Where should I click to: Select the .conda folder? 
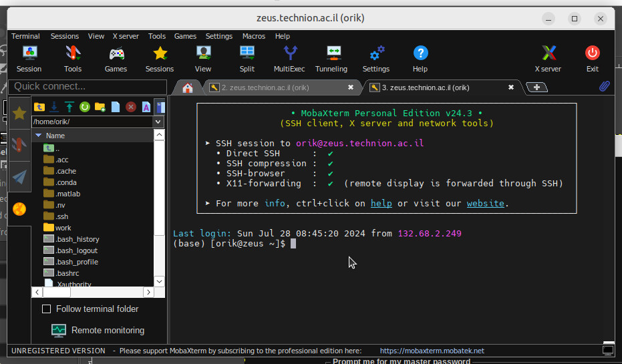(x=60, y=182)
